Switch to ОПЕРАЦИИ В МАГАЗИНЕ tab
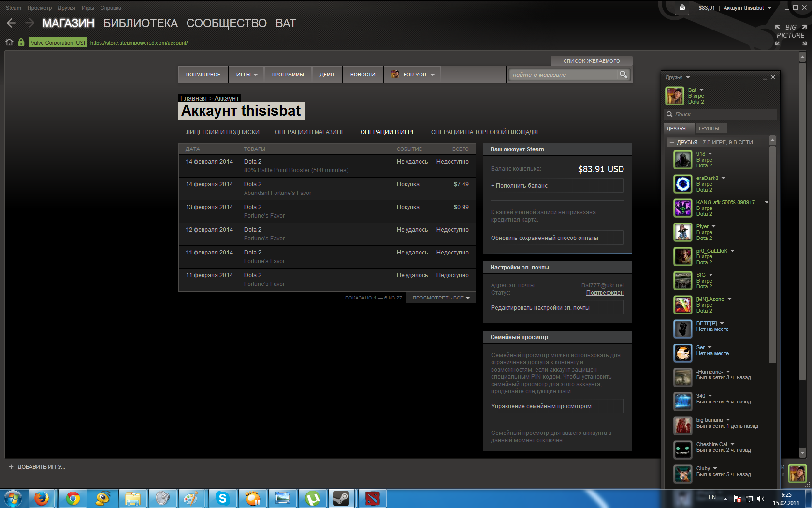 pos(310,132)
